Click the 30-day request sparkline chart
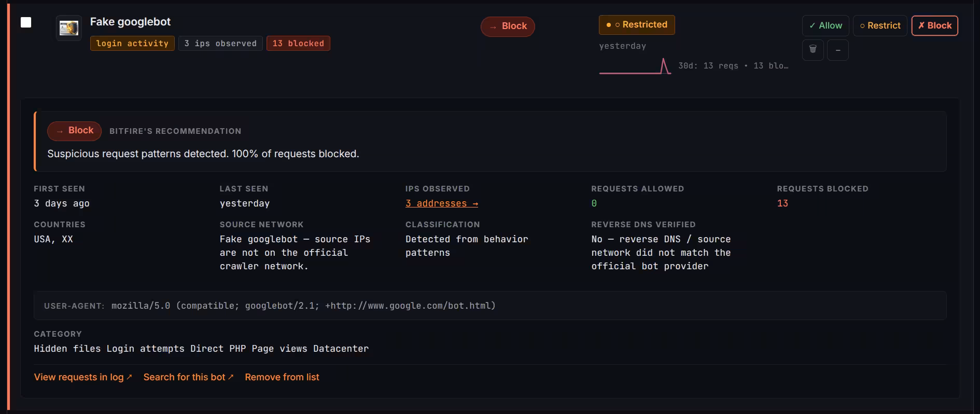 click(635, 66)
